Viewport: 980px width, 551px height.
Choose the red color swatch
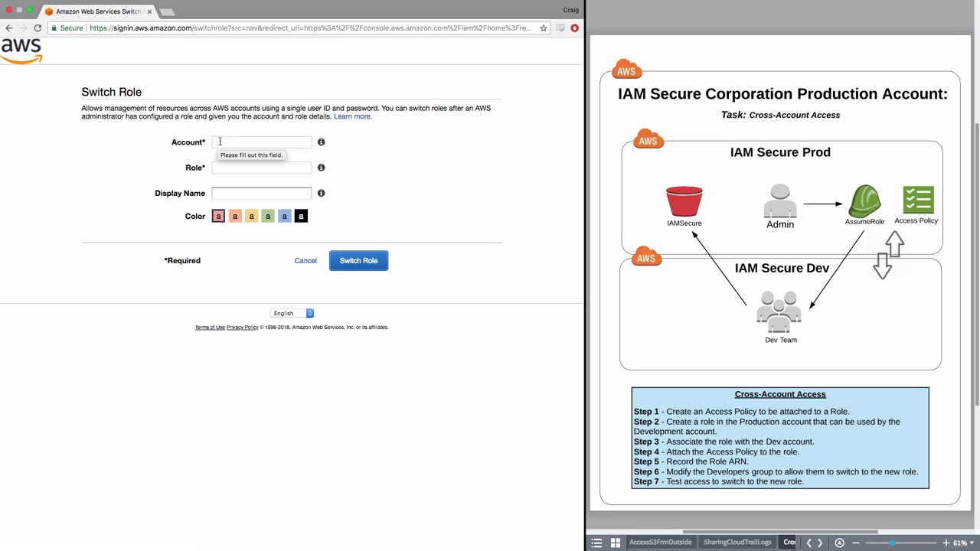[218, 217]
